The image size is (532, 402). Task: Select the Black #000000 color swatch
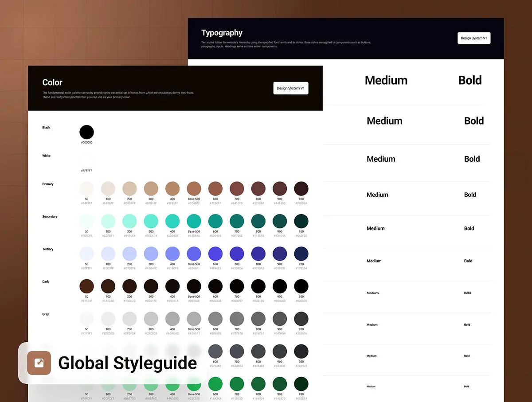86,132
